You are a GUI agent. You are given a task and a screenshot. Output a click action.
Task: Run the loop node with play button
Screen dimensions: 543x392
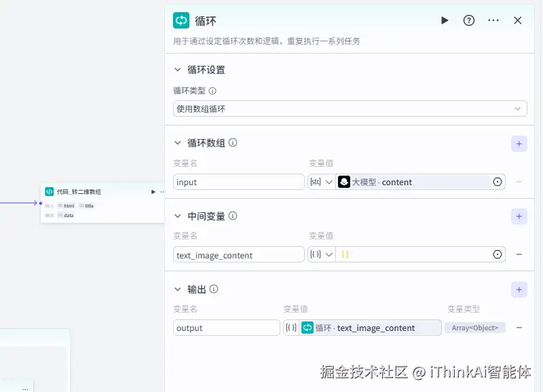[445, 20]
